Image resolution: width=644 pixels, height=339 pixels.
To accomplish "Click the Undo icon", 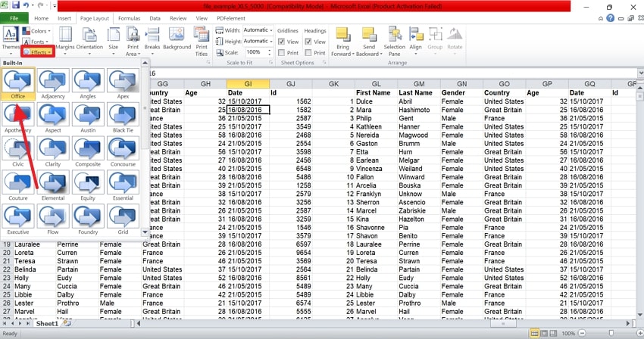I will (x=27, y=6).
